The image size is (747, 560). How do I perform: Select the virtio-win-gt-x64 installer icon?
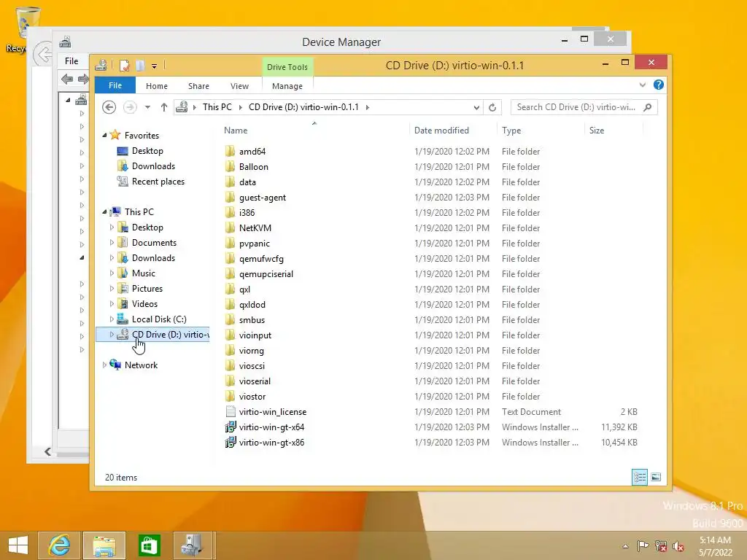pos(231,427)
